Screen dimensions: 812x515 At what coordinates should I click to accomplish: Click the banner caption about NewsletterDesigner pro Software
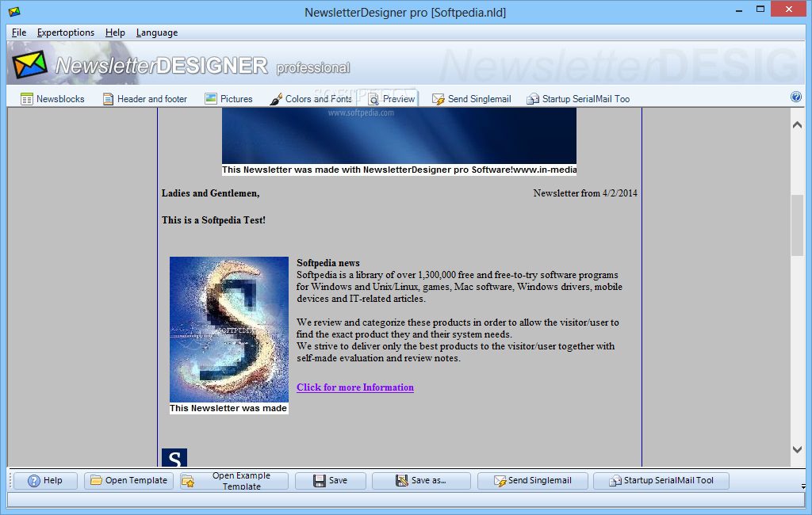tap(400, 170)
